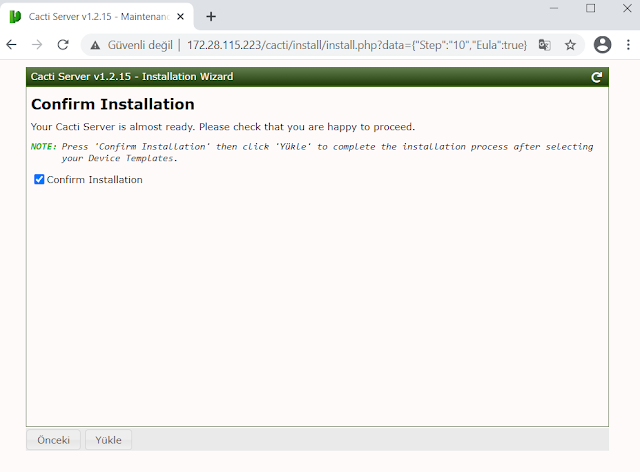Click the 'Your Cacti Server is almost ready' sentence
Viewport: 640px width, 472px height.
tap(223, 127)
